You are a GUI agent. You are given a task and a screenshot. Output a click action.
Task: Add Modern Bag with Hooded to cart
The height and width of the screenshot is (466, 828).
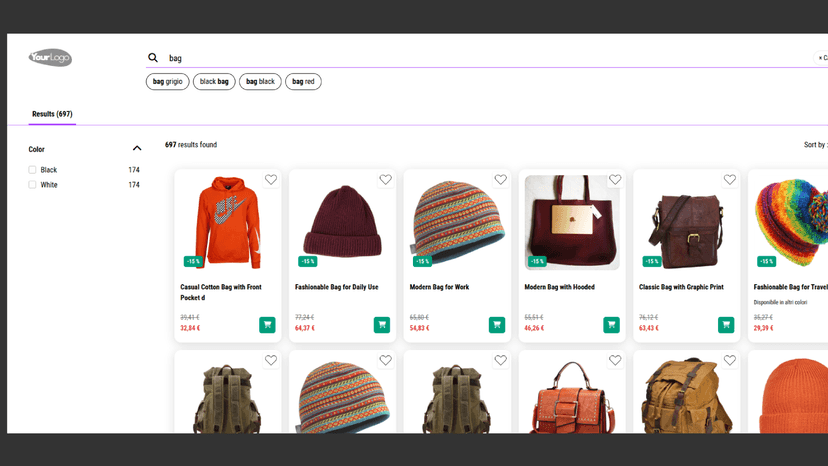click(611, 324)
